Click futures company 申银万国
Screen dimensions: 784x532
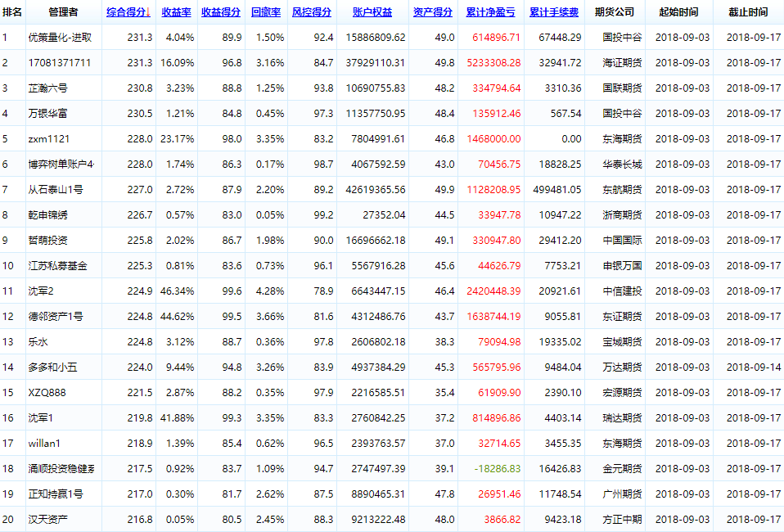(622, 266)
